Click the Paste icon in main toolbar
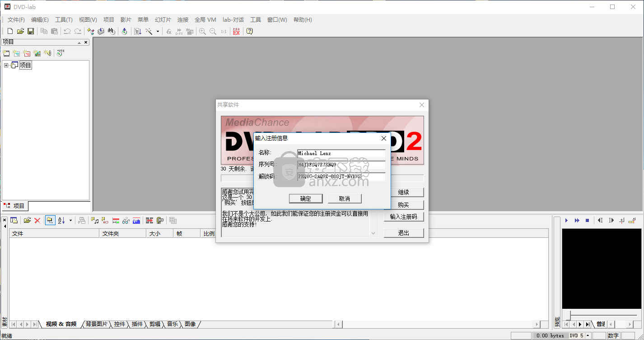 click(54, 31)
